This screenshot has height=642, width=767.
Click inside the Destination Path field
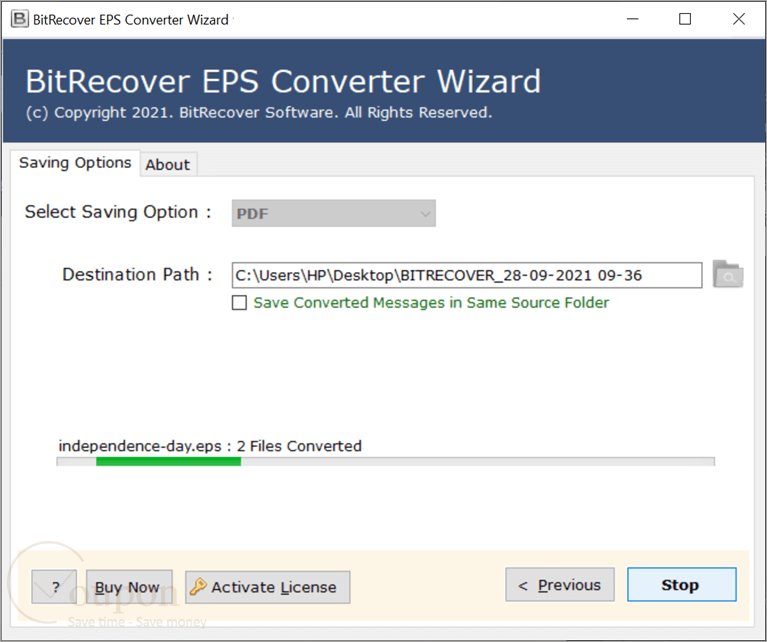[467, 275]
